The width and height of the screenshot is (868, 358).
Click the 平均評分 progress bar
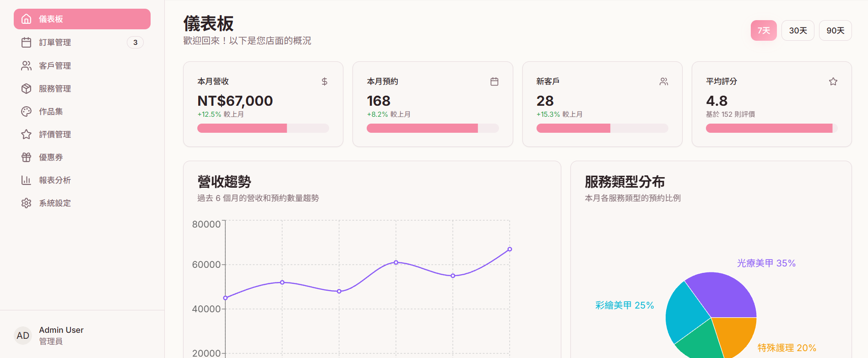(772, 128)
